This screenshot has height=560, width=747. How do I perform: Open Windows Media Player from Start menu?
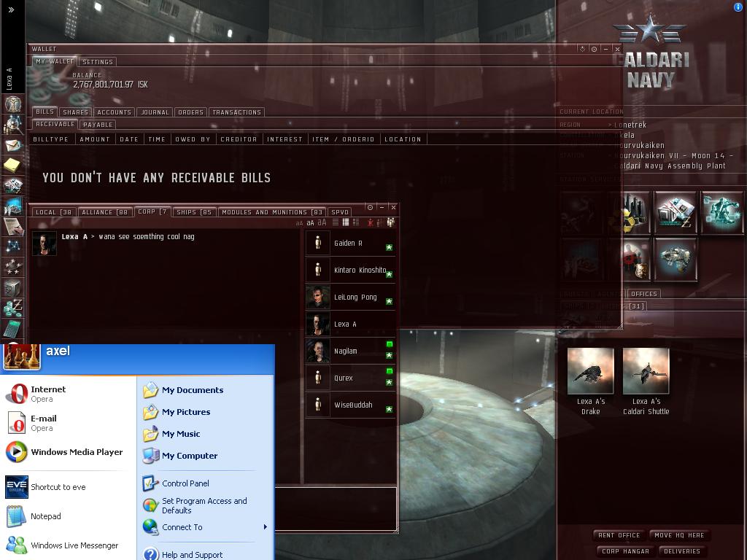[64, 452]
